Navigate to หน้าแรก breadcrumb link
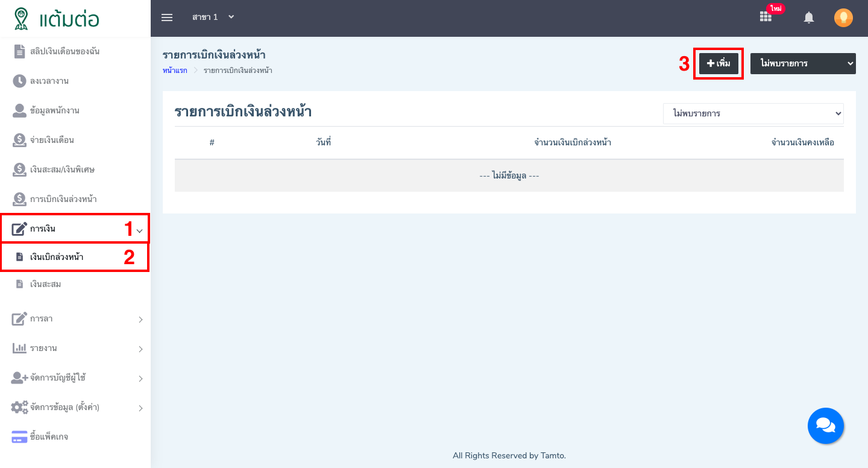 point(175,70)
